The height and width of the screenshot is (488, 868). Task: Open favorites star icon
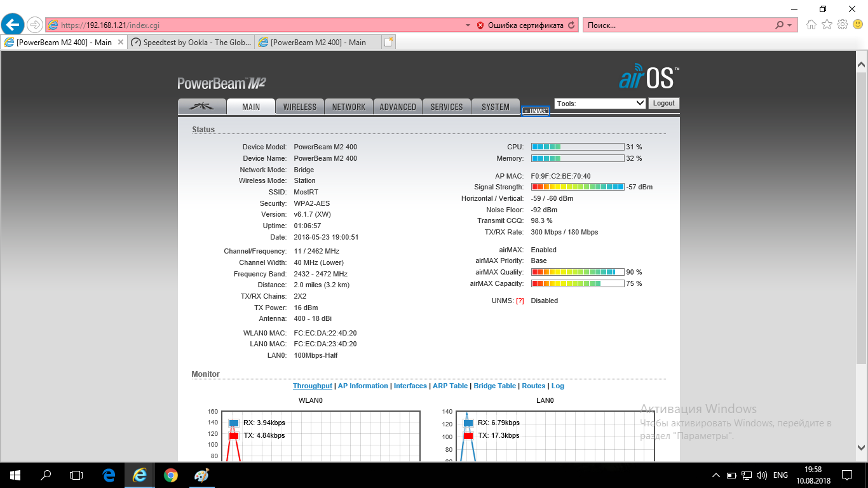[x=827, y=25]
